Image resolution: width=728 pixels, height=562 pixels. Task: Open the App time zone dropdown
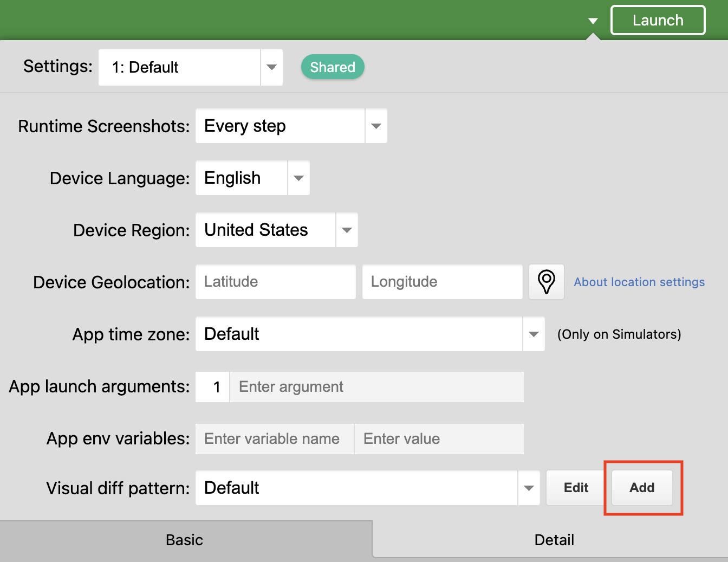pos(534,334)
